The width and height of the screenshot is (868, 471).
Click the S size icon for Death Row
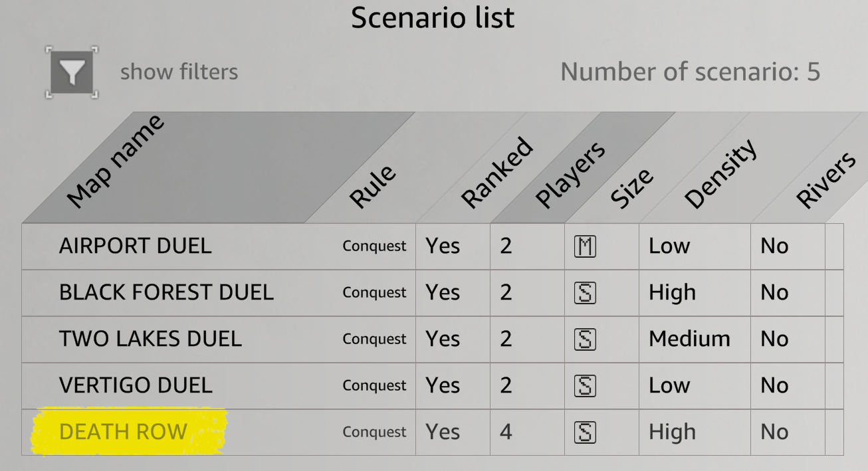point(585,432)
